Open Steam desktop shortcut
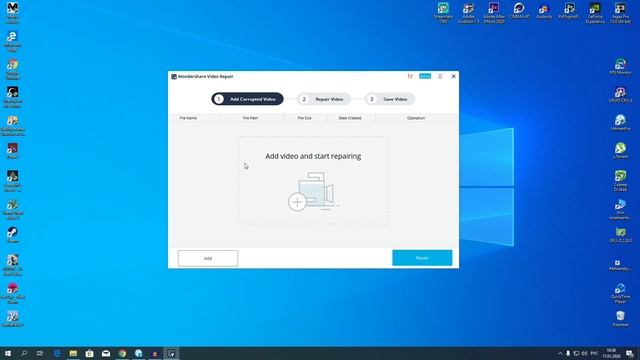The height and width of the screenshot is (360, 640). [12, 235]
